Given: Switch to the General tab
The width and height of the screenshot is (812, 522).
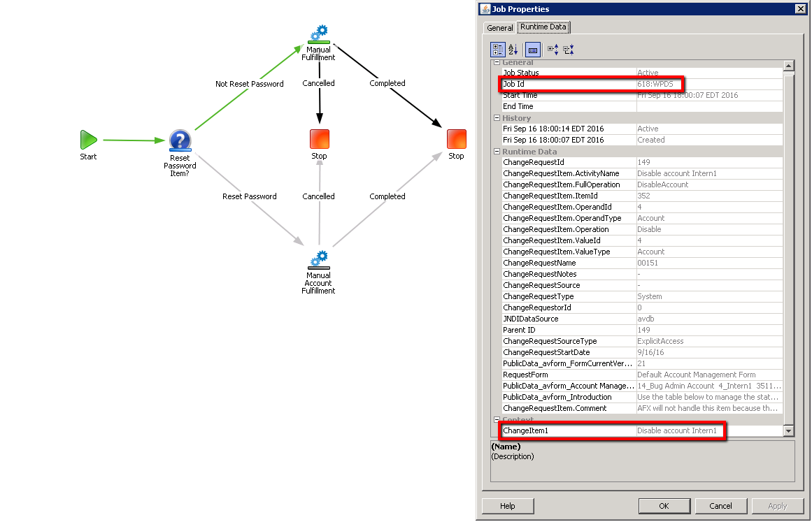Looking at the screenshot, I should (x=499, y=28).
